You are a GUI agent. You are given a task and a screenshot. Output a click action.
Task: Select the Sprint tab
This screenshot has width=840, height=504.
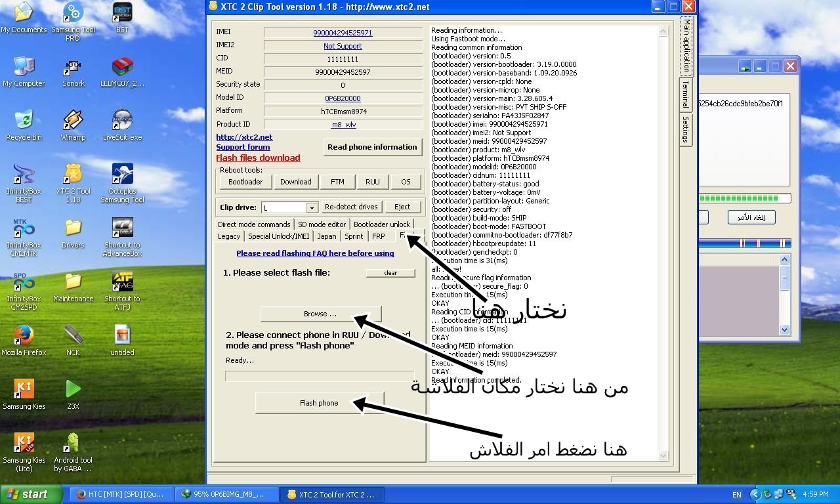point(354,236)
